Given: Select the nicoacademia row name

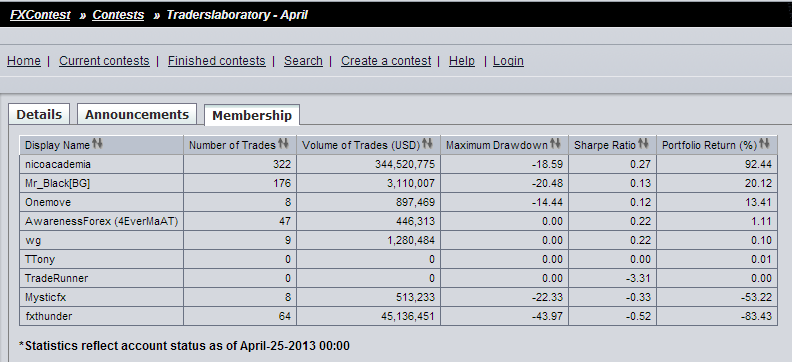Looking at the screenshot, I should (58, 164).
